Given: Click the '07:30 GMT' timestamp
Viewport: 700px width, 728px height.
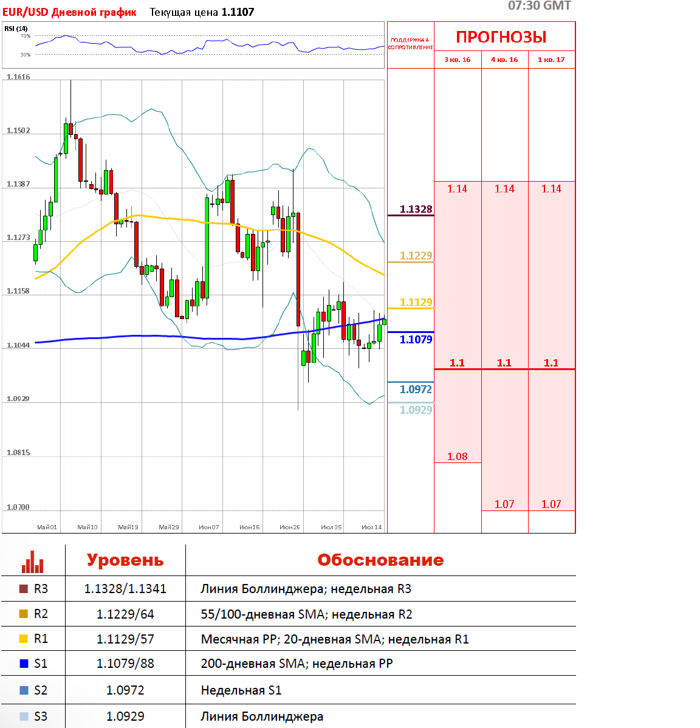Looking at the screenshot, I should pyautogui.click(x=540, y=5).
